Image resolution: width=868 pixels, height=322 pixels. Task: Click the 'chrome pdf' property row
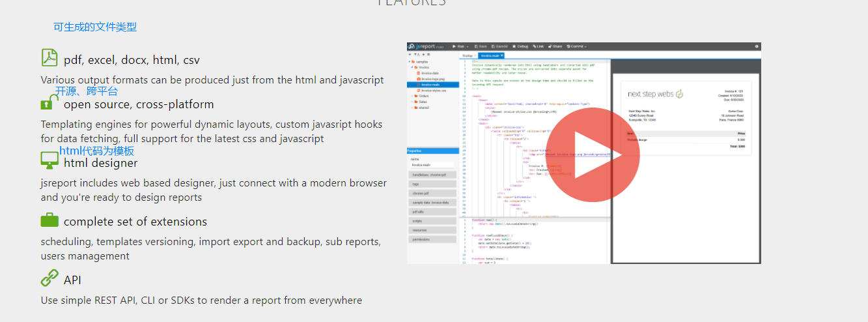pos(433,193)
